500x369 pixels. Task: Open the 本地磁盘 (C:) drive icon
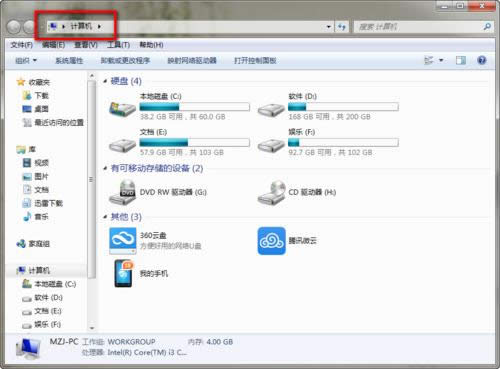(x=122, y=109)
